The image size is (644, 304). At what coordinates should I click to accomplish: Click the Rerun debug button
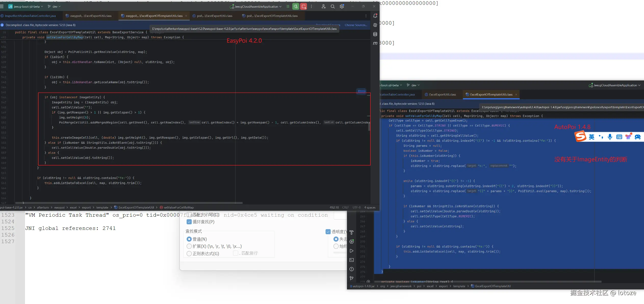[x=295, y=7]
